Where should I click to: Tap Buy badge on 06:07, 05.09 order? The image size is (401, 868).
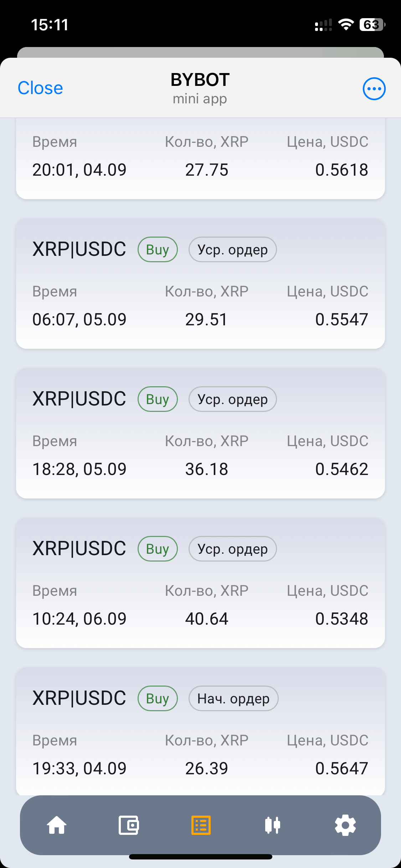(x=158, y=249)
